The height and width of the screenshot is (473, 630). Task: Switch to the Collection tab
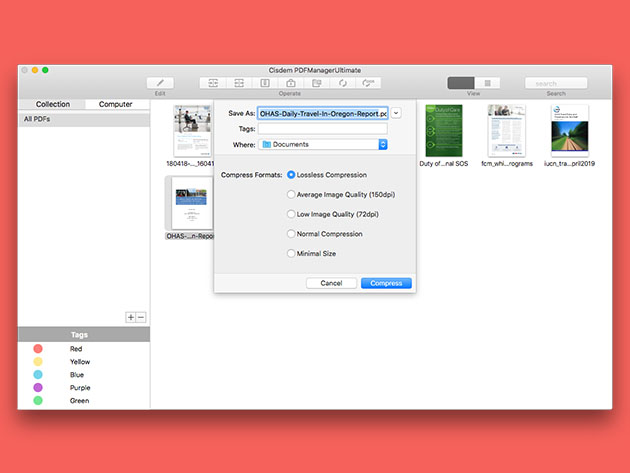[52, 104]
